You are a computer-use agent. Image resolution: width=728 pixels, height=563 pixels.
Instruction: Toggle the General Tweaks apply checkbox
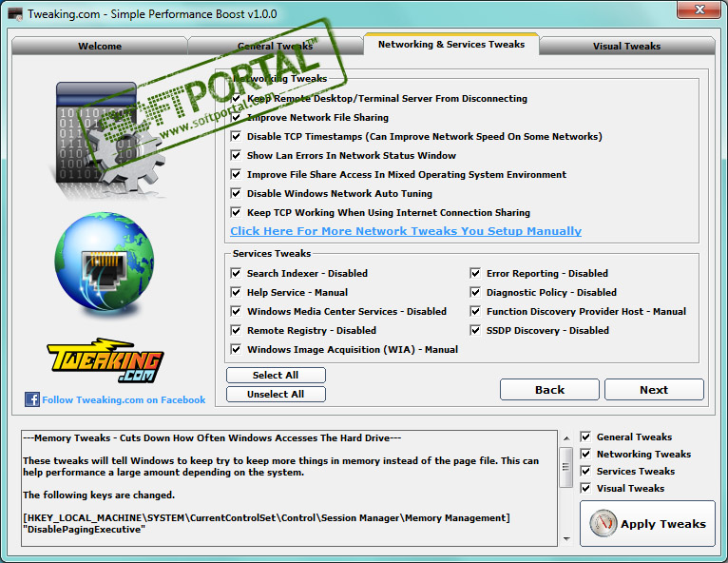click(x=586, y=437)
